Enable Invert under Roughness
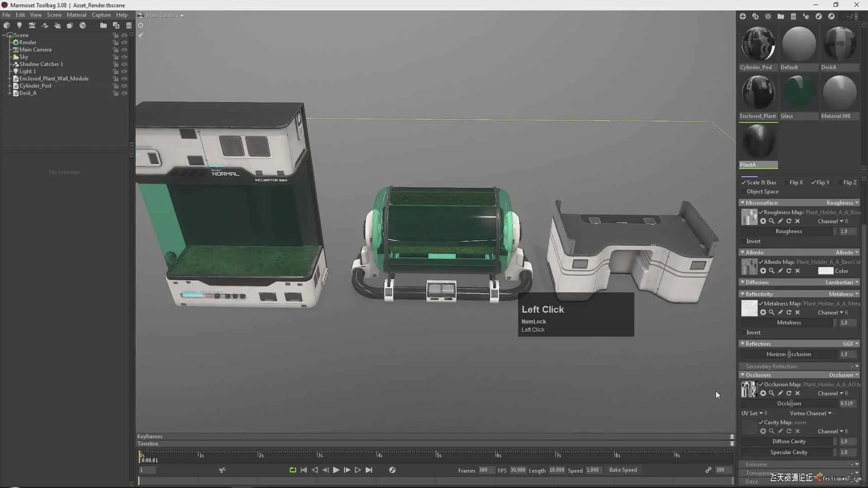The width and height of the screenshot is (868, 488). click(743, 241)
